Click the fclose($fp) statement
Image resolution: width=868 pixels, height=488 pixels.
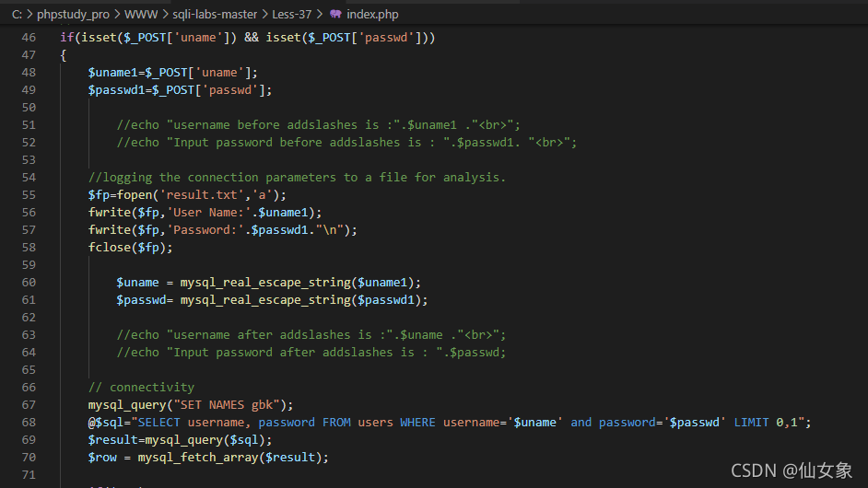(x=130, y=248)
